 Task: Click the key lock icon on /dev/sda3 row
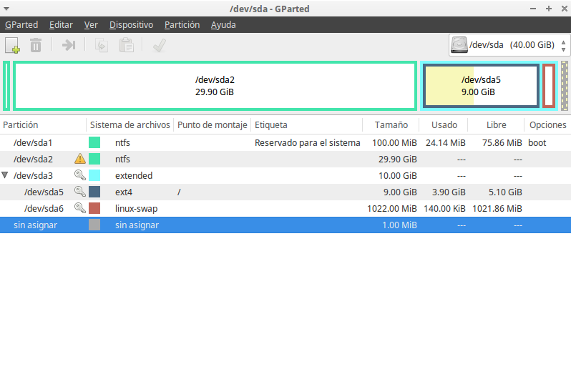click(x=80, y=175)
